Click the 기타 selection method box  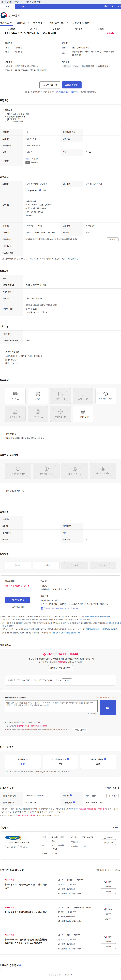click(x=103, y=565)
